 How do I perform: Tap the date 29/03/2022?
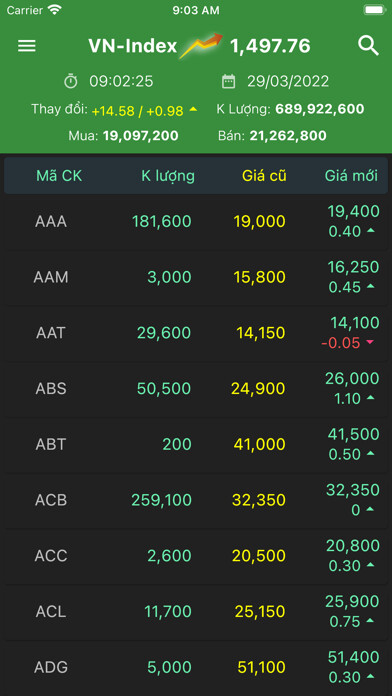tap(288, 82)
